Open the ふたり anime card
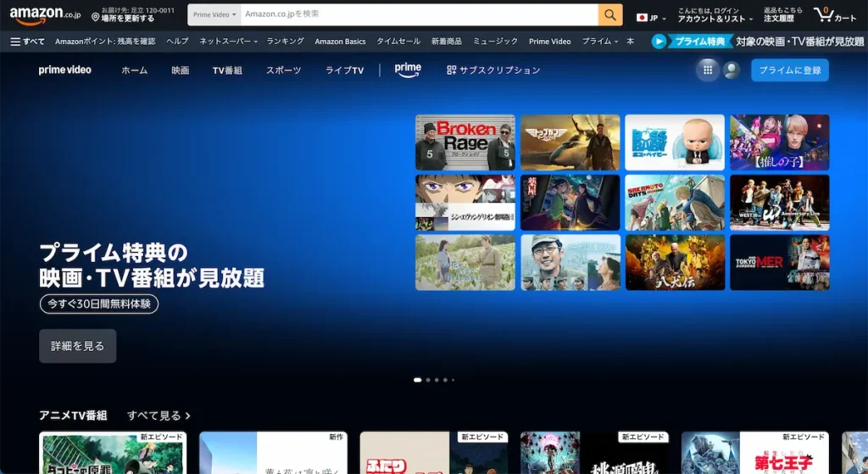Image resolution: width=868 pixels, height=474 pixels. (434, 453)
